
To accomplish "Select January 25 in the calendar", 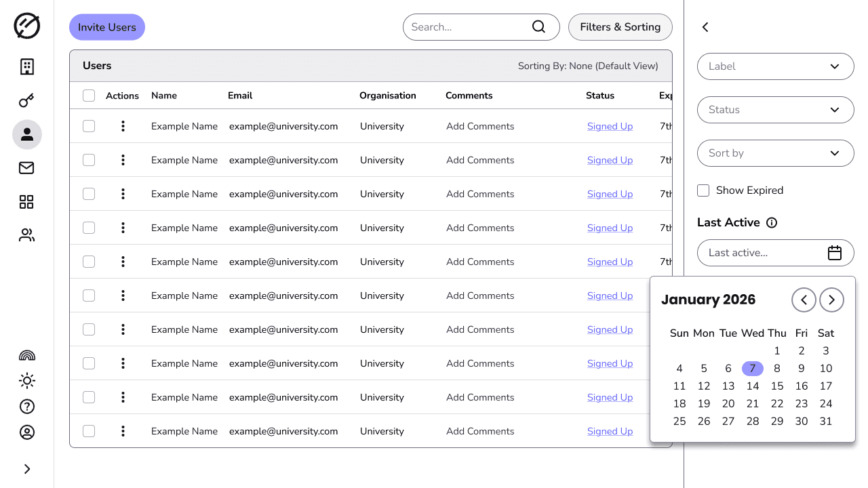I will (679, 422).
